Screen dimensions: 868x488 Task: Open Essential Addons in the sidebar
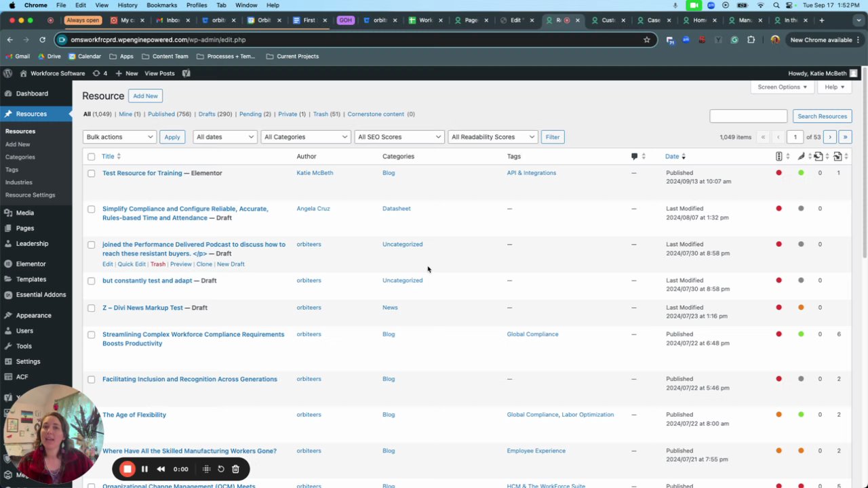[41, 295]
